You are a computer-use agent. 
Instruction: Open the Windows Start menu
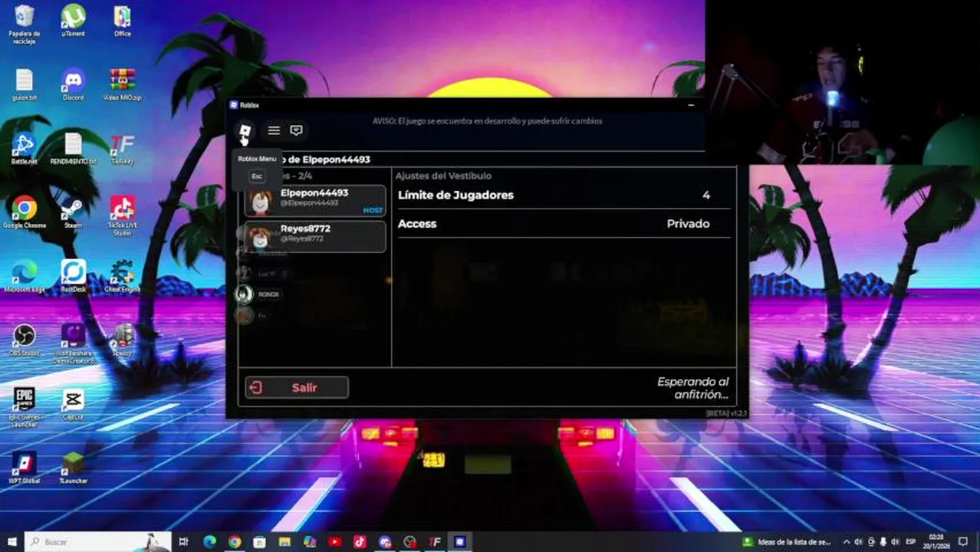tap(12, 541)
